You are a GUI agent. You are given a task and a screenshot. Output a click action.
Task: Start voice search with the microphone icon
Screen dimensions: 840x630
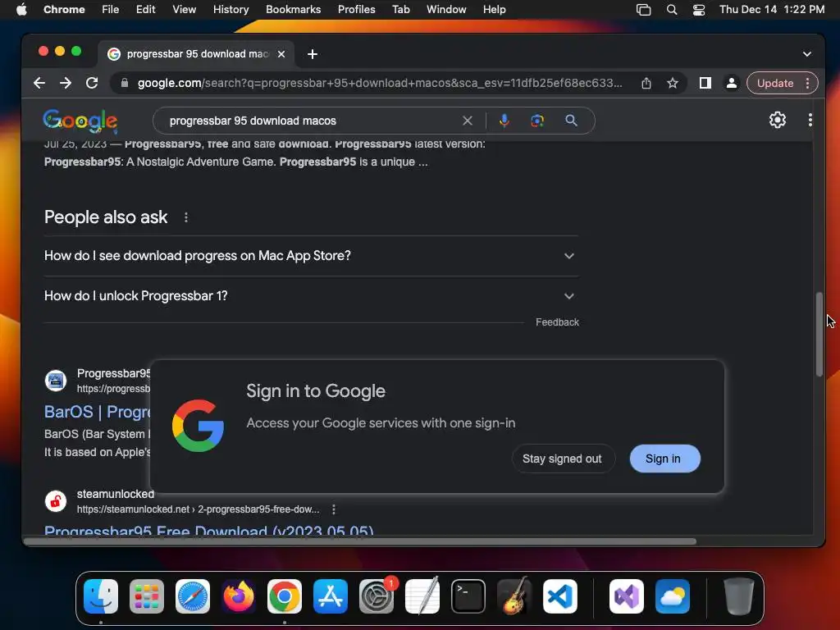(504, 121)
